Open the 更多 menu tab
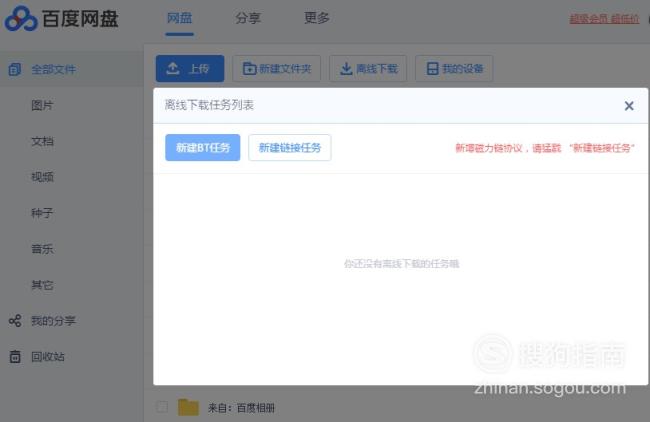 pyautogui.click(x=317, y=18)
